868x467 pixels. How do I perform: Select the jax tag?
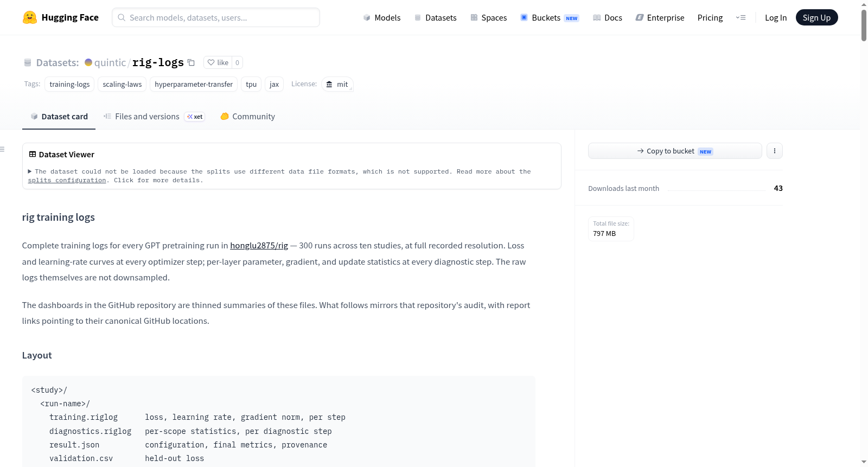point(274,84)
